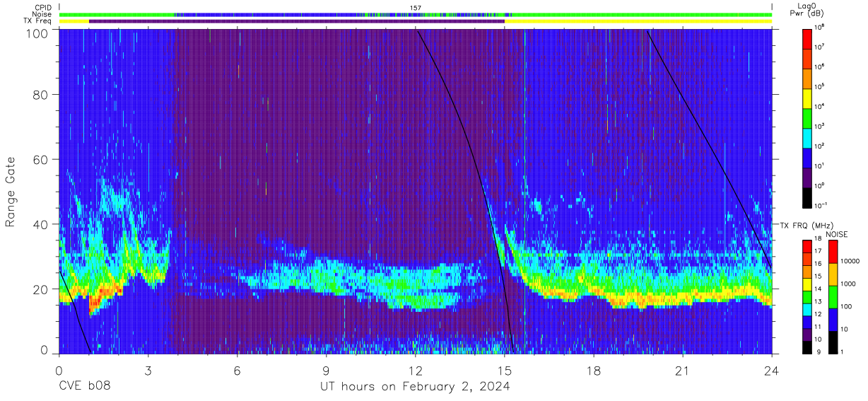Image resolution: width=868 pixels, height=401 pixels.
Task: Click UT hour tick label '24'
Action: (772, 370)
